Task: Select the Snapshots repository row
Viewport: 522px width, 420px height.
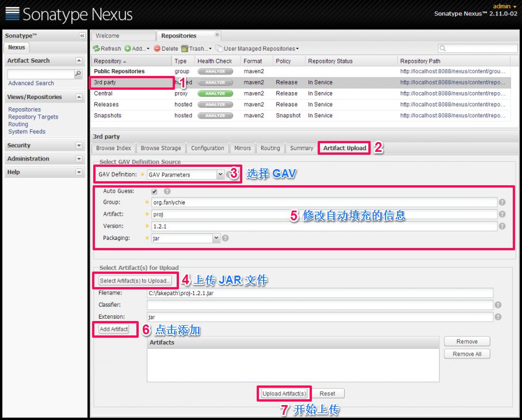Action: tap(300, 116)
